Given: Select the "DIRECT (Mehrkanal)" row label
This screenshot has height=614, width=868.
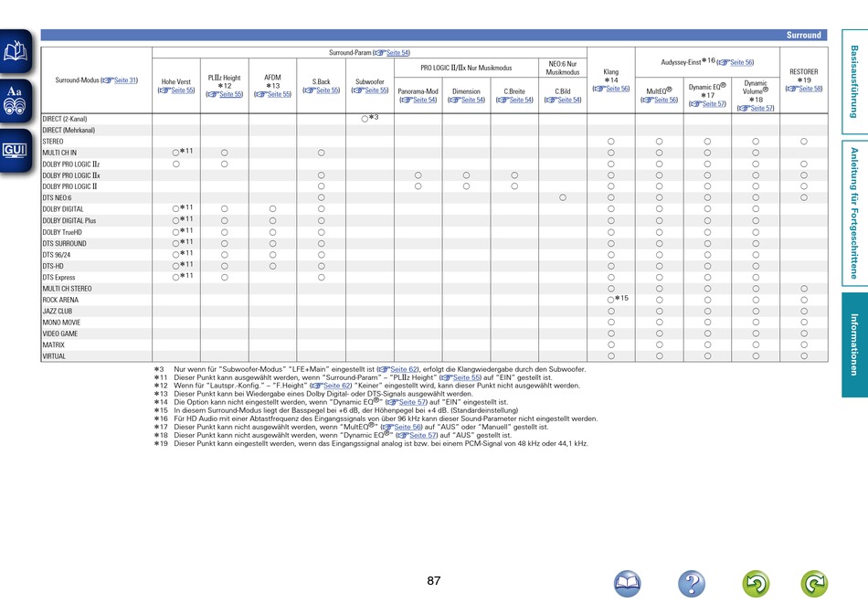Looking at the screenshot, I should 69,130.
